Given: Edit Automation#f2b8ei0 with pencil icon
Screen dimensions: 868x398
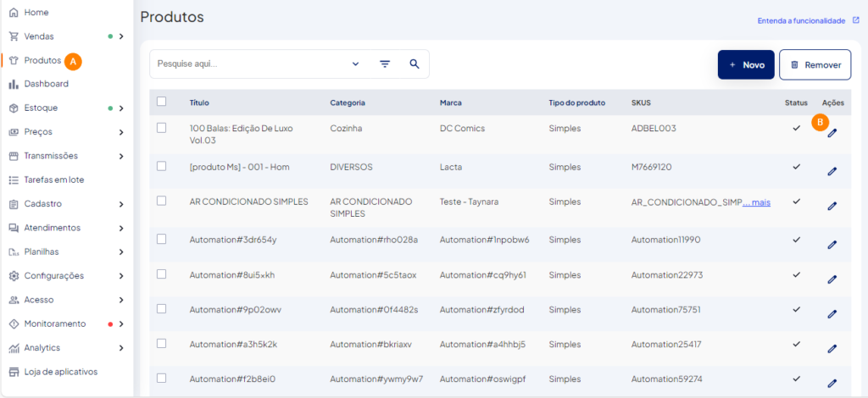Looking at the screenshot, I should [x=832, y=383].
